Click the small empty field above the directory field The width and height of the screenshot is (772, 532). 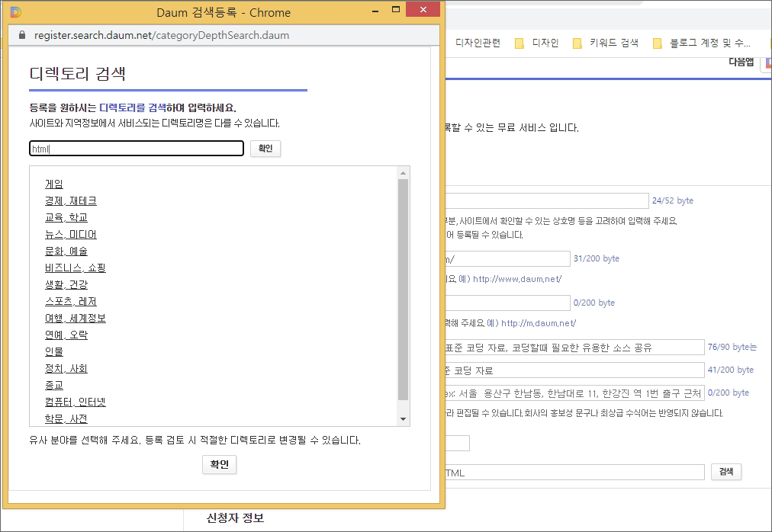(458, 443)
